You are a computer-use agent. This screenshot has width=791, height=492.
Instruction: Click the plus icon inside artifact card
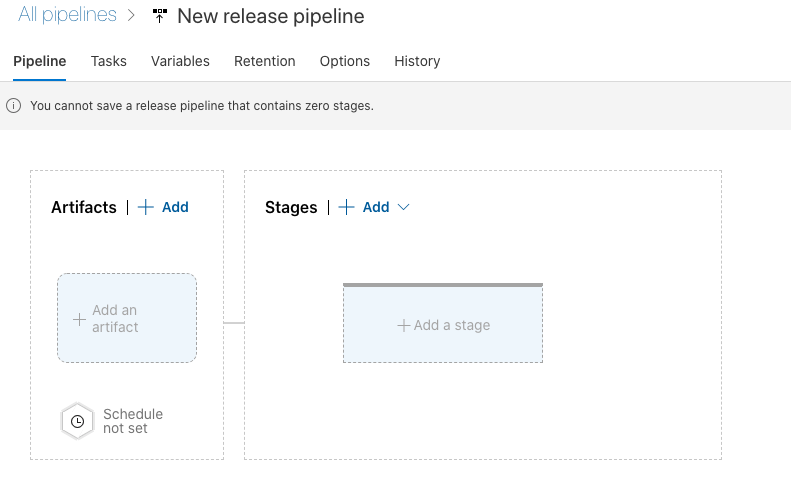tap(79, 319)
